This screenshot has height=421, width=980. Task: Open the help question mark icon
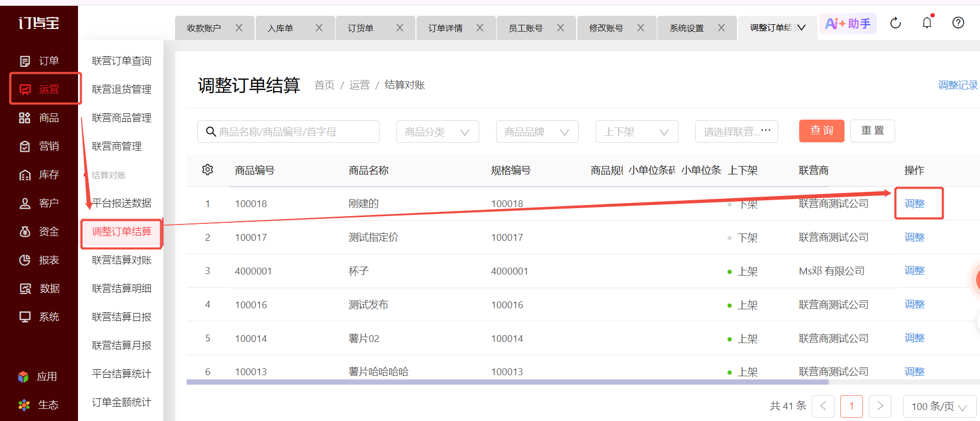(x=958, y=23)
